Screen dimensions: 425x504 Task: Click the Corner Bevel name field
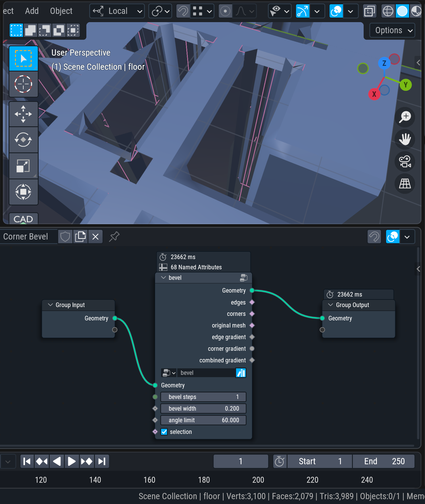click(28, 237)
